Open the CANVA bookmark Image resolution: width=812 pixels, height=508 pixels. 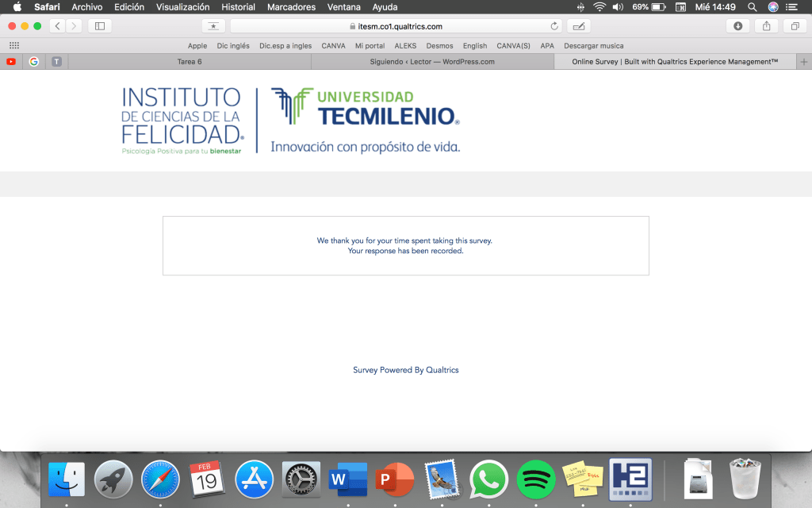(x=333, y=46)
